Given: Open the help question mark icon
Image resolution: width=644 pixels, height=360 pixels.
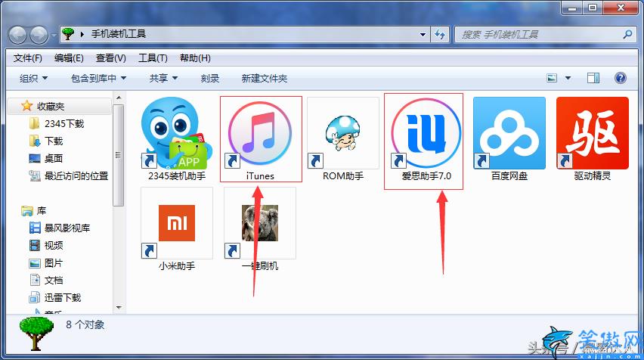Looking at the screenshot, I should point(620,78).
